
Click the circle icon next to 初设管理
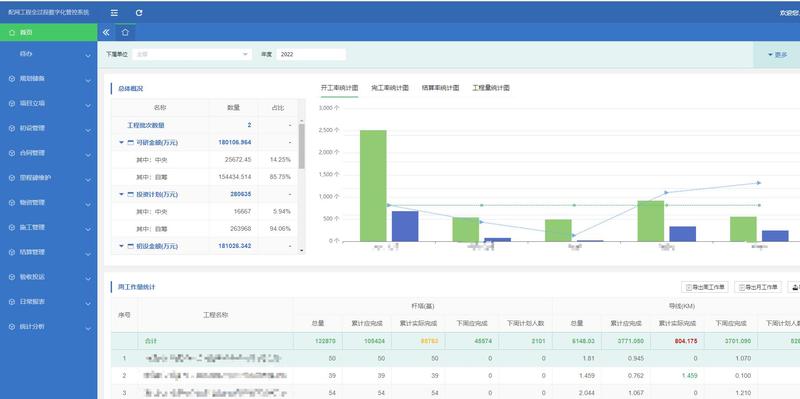pyautogui.click(x=11, y=129)
